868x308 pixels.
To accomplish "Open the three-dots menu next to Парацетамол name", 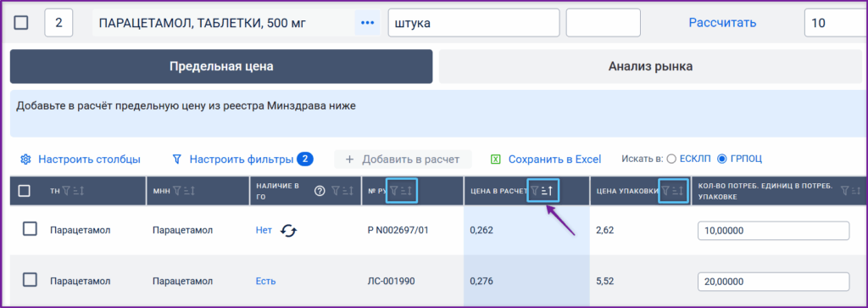I will click(x=368, y=23).
